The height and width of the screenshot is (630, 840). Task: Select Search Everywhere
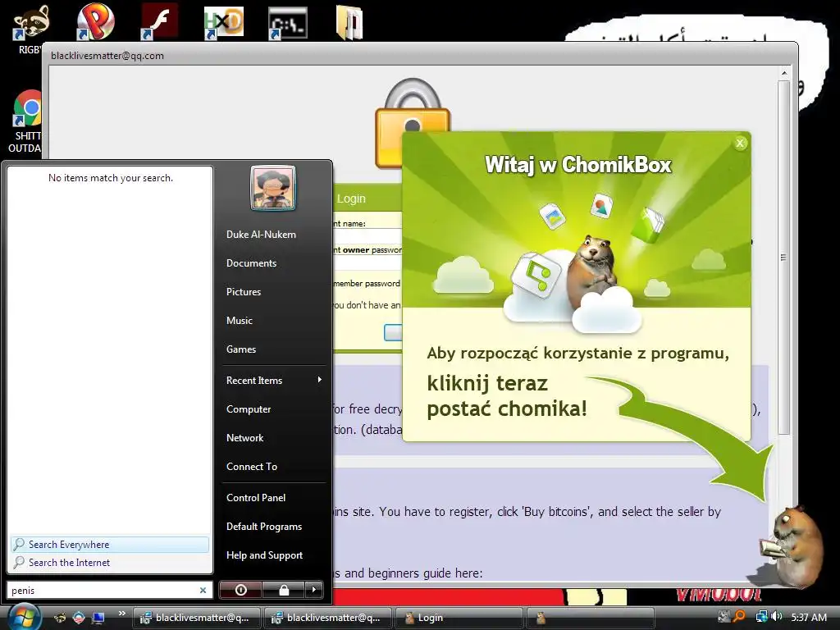pyautogui.click(x=110, y=545)
